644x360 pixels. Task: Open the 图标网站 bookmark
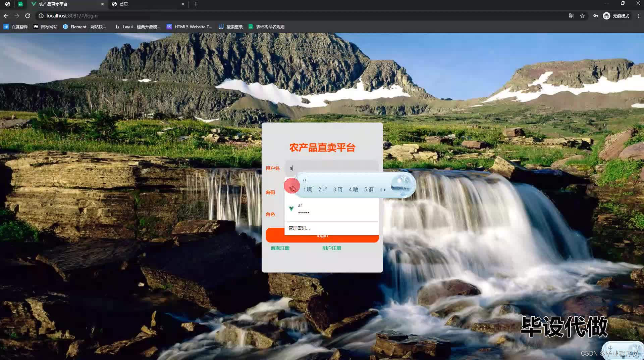(x=45, y=27)
